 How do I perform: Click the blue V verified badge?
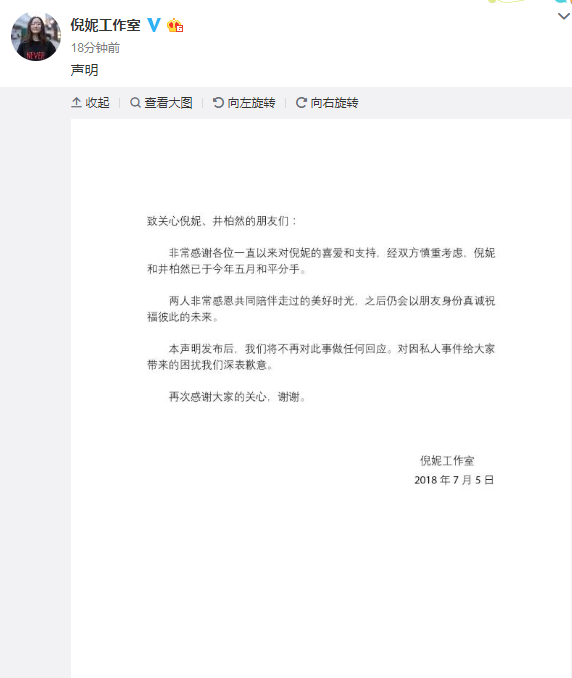click(154, 25)
